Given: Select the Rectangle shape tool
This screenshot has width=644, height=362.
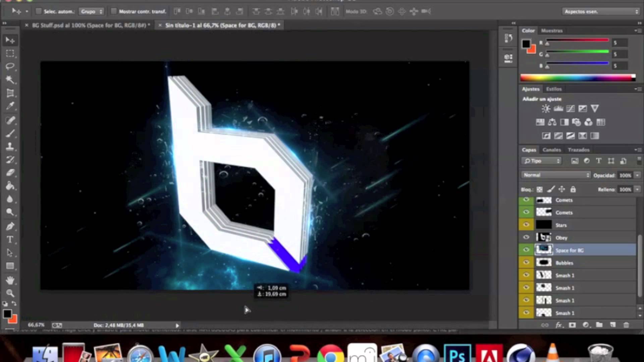Looking at the screenshot, I should (x=10, y=266).
